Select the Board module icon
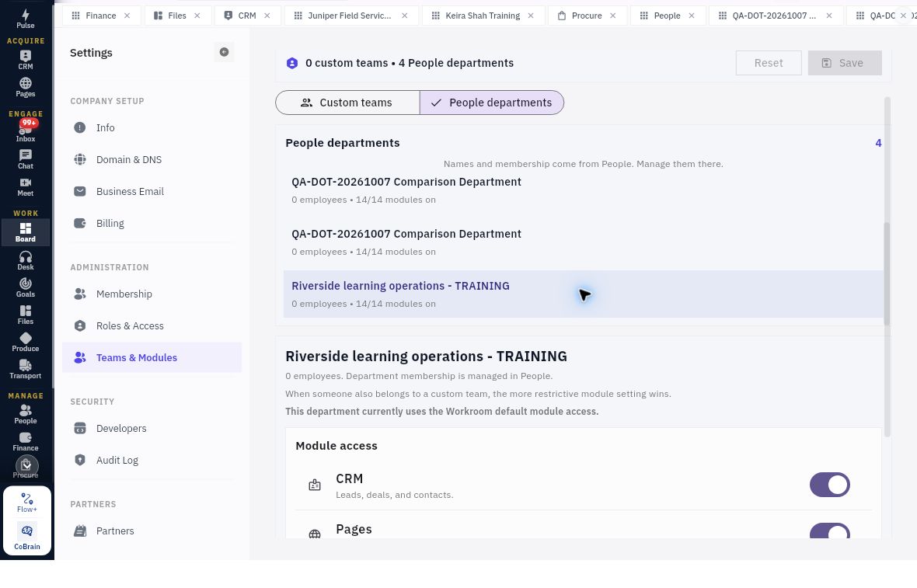Viewport: 917px width, 588px height. pos(25,232)
